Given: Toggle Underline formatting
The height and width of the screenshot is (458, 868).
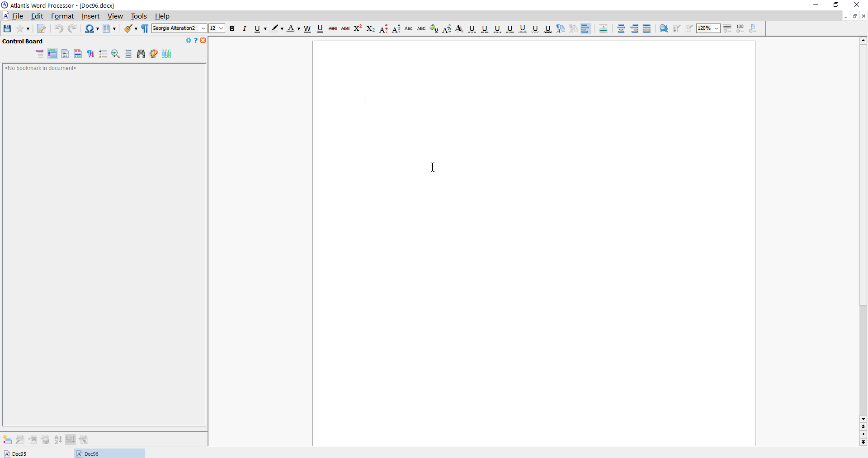Looking at the screenshot, I should pyautogui.click(x=257, y=28).
